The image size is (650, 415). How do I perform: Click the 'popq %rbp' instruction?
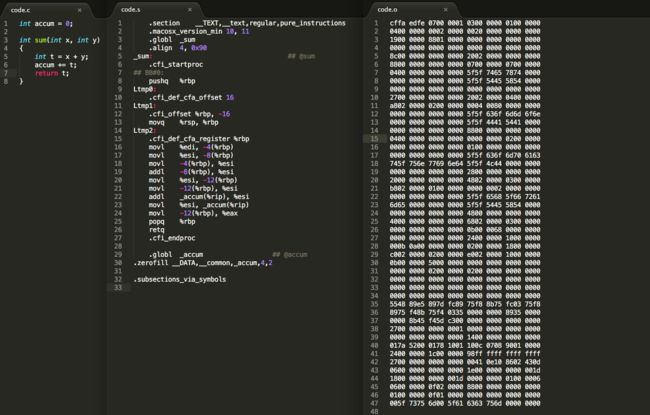172,222
